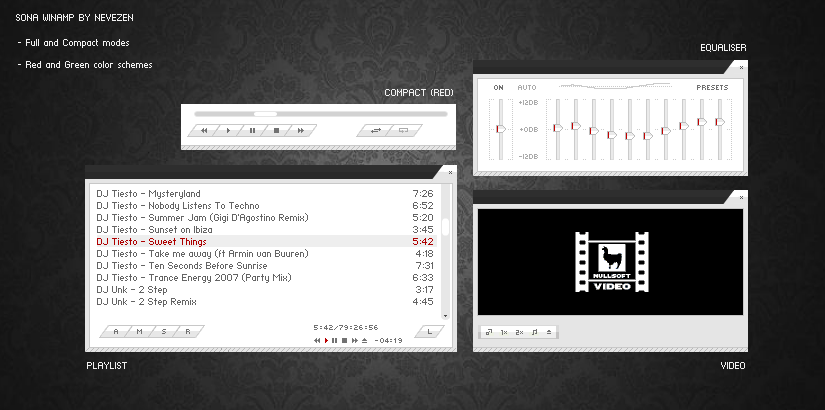
Task: Click Play in the compact player
Action: pyautogui.click(x=228, y=131)
